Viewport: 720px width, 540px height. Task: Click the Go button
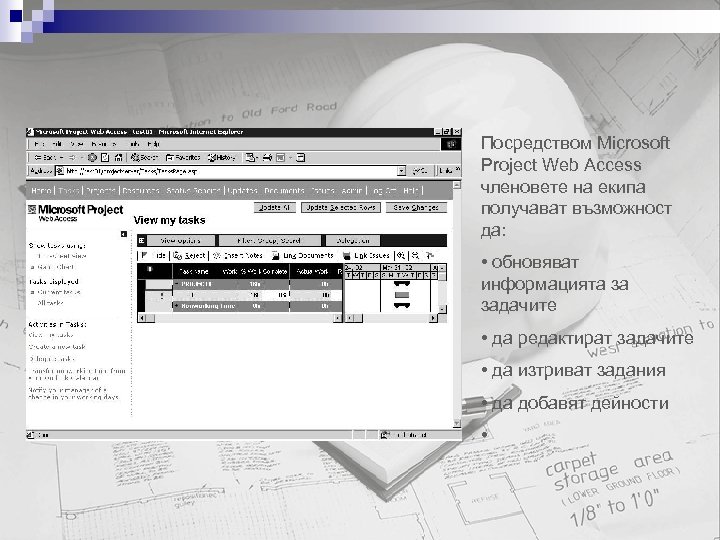coord(420,171)
